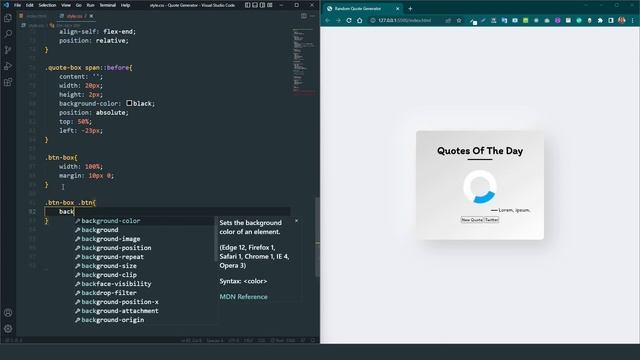Click the New Quote button on the webpage
This screenshot has width=640, height=360.
tap(472, 220)
